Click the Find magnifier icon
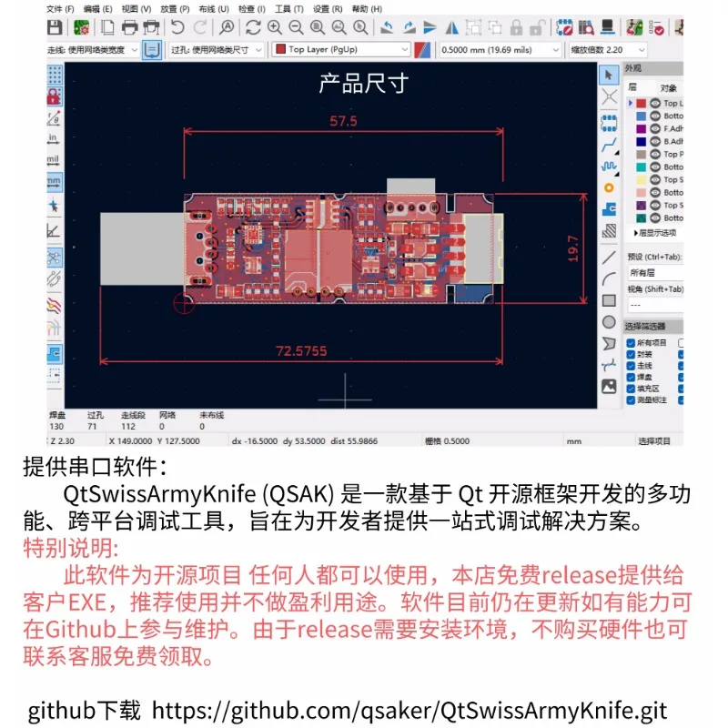This screenshot has width=728, height=728. 227,27
